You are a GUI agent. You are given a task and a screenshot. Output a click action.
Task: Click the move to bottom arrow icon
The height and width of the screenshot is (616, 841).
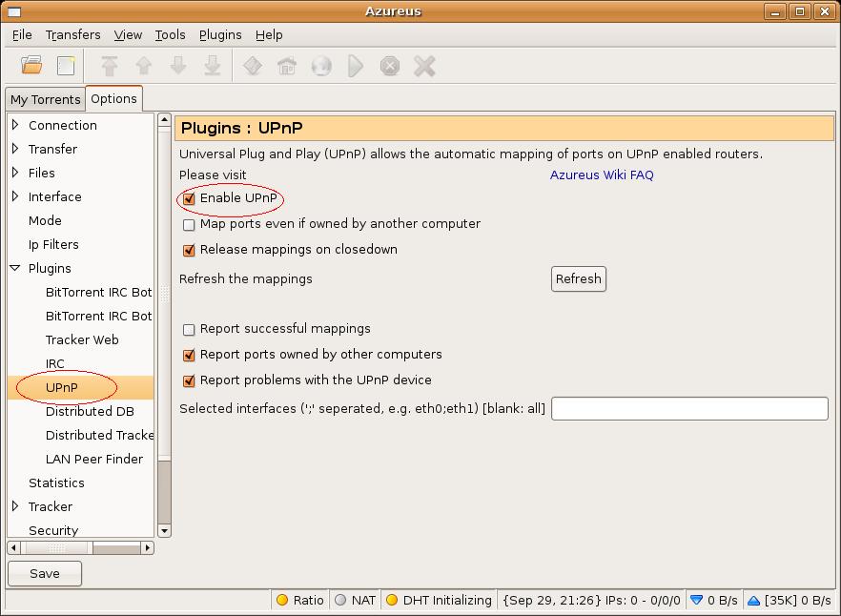tap(213, 66)
